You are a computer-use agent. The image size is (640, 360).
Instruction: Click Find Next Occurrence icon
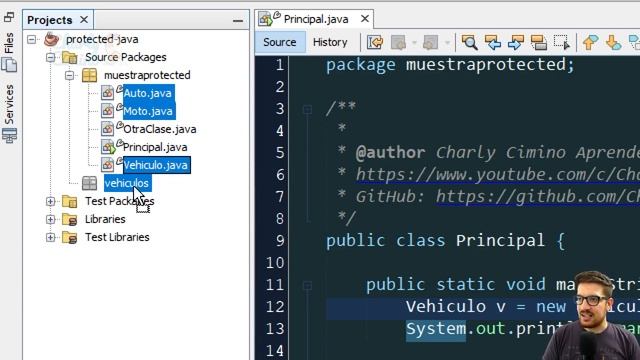click(x=516, y=42)
